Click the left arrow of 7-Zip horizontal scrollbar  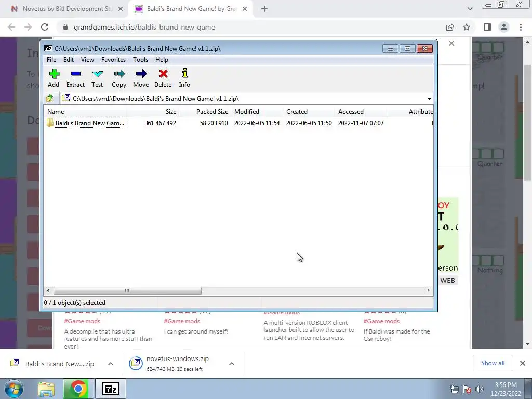[48, 290]
